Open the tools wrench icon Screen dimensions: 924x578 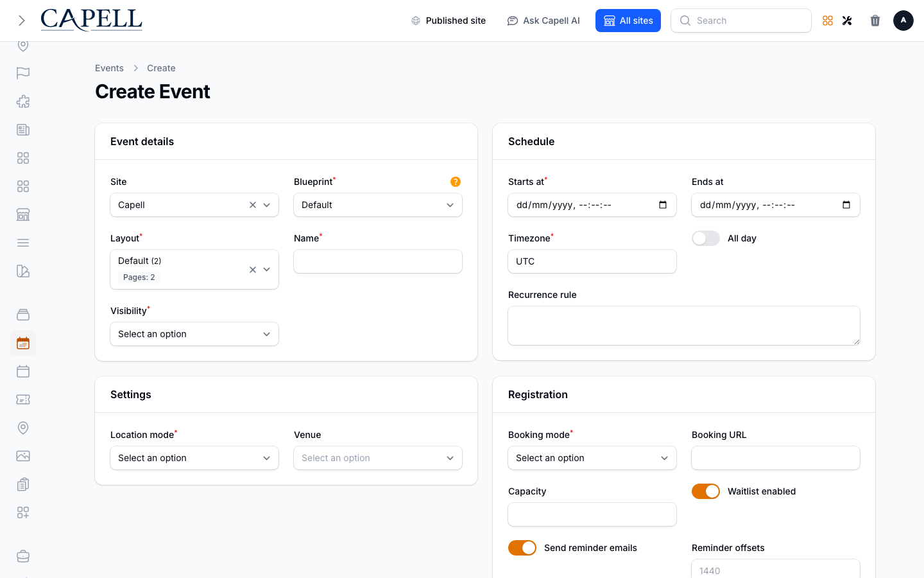point(847,21)
